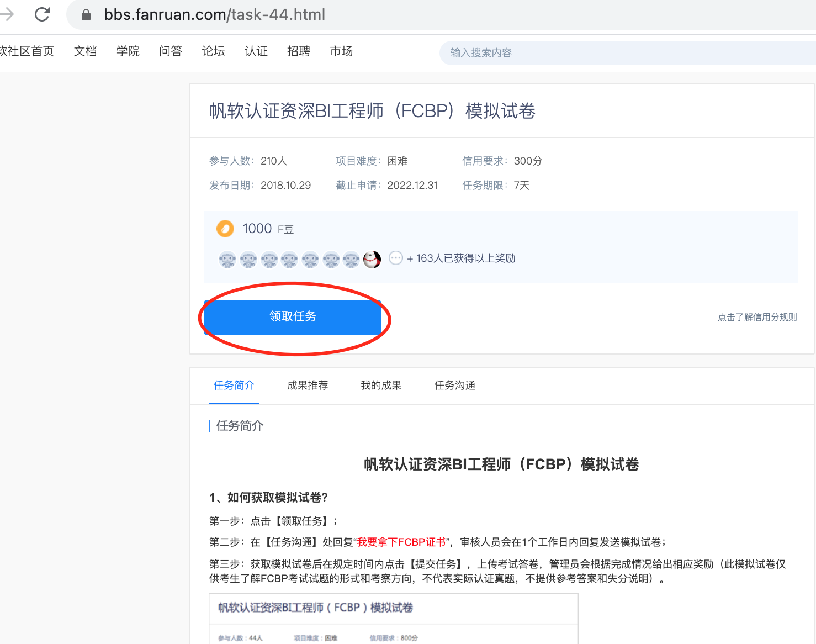The image size is (816, 644).
Task: Click the browser address bar URL
Action: [215, 15]
